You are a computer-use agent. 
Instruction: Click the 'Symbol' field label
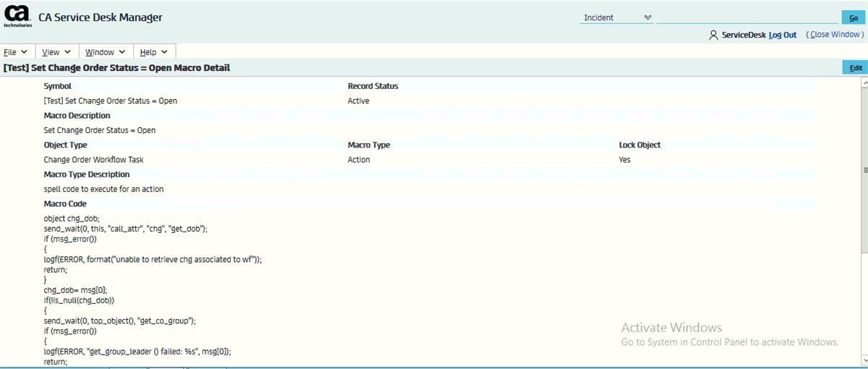coord(57,86)
